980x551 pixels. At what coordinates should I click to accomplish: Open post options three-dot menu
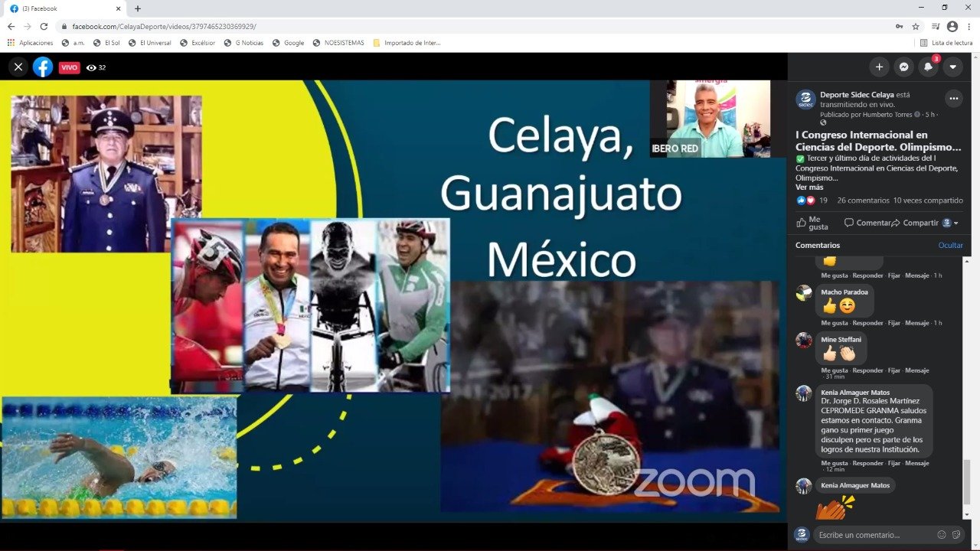[953, 99]
